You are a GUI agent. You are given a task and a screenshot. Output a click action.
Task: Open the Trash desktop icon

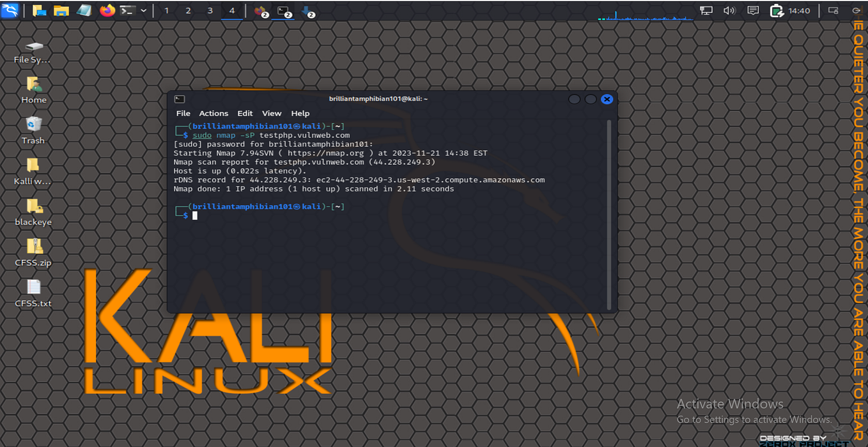[32, 126]
